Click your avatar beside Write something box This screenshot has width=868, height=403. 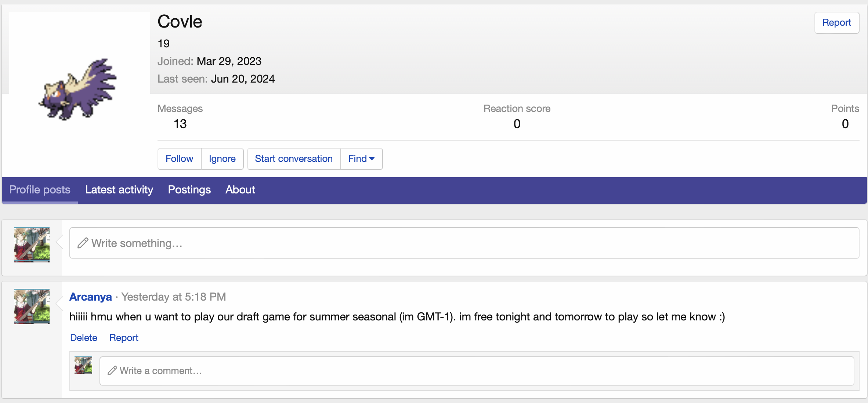tap(32, 245)
